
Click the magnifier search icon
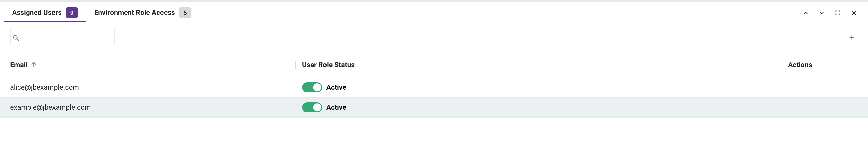(x=16, y=38)
